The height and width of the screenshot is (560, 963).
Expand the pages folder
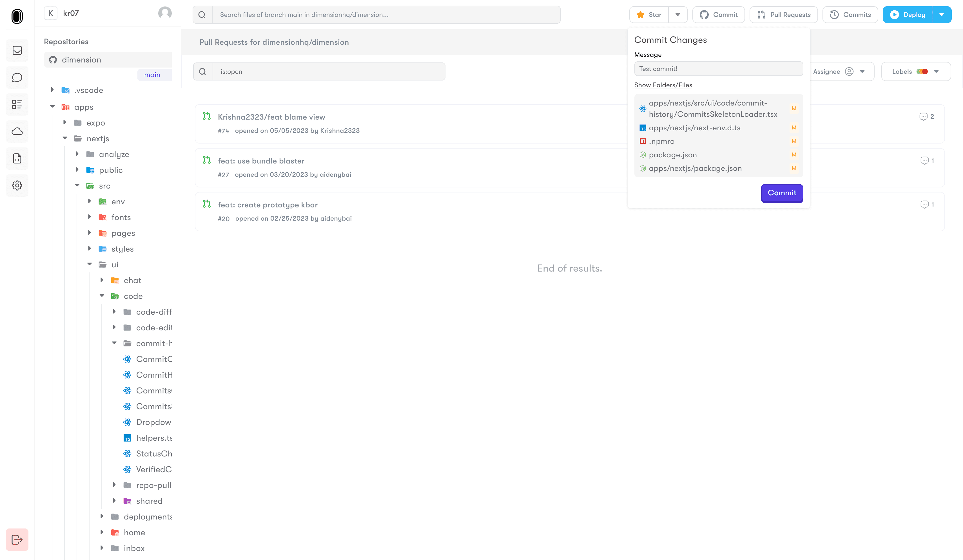(90, 233)
